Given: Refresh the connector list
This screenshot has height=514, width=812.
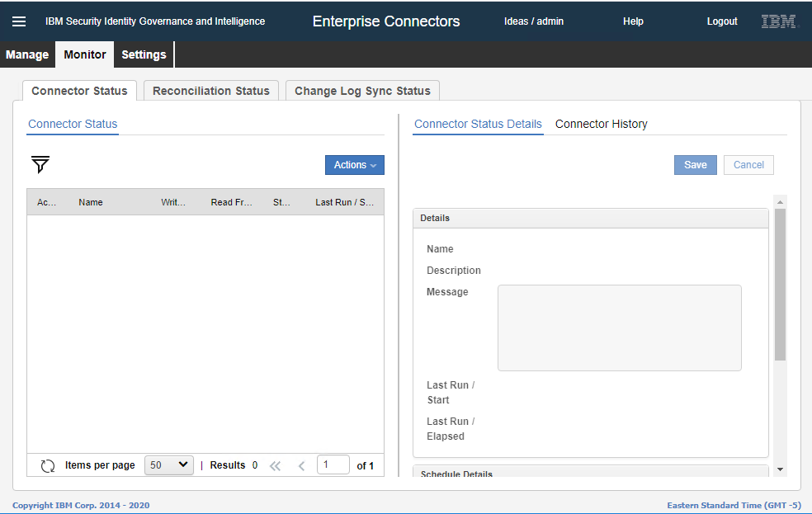Looking at the screenshot, I should 47,465.
